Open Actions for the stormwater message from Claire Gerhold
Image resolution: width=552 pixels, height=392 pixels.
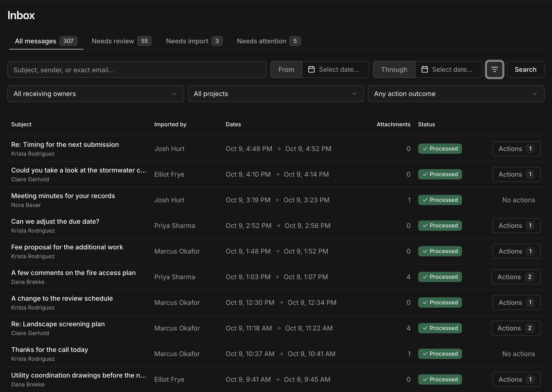click(516, 174)
